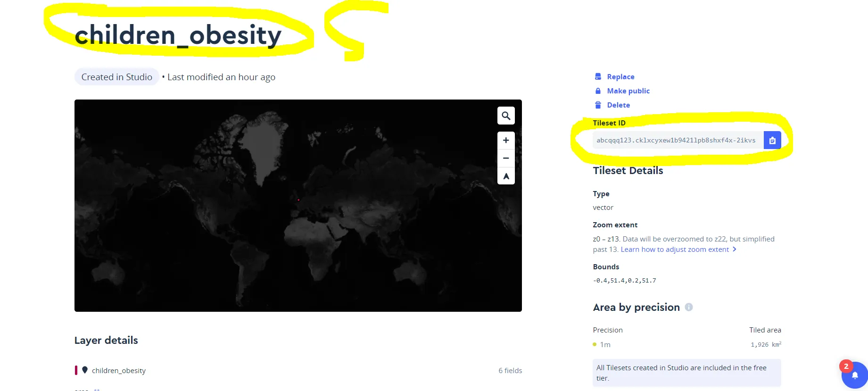Click the red point on map
The height and width of the screenshot is (391, 868).
click(298, 200)
